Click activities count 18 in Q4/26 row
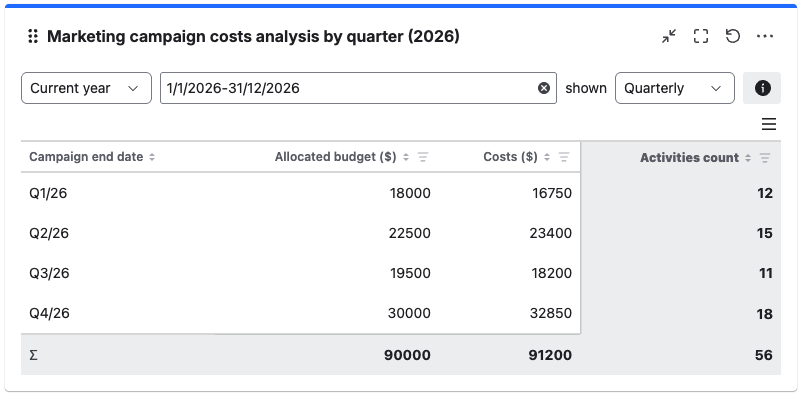This screenshot has width=803, height=397. coord(765,314)
